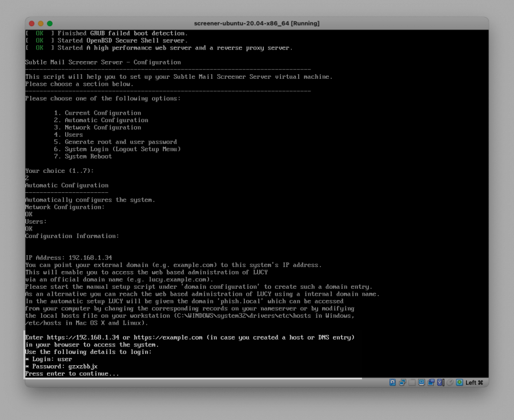Click the 'Password: gzxzbbjx' line in terminal
514x420 pixels.
pyautogui.click(x=61, y=366)
